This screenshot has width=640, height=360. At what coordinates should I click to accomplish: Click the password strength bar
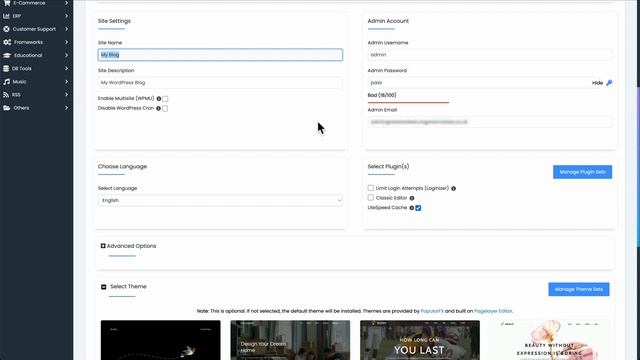pyautogui.click(x=408, y=102)
